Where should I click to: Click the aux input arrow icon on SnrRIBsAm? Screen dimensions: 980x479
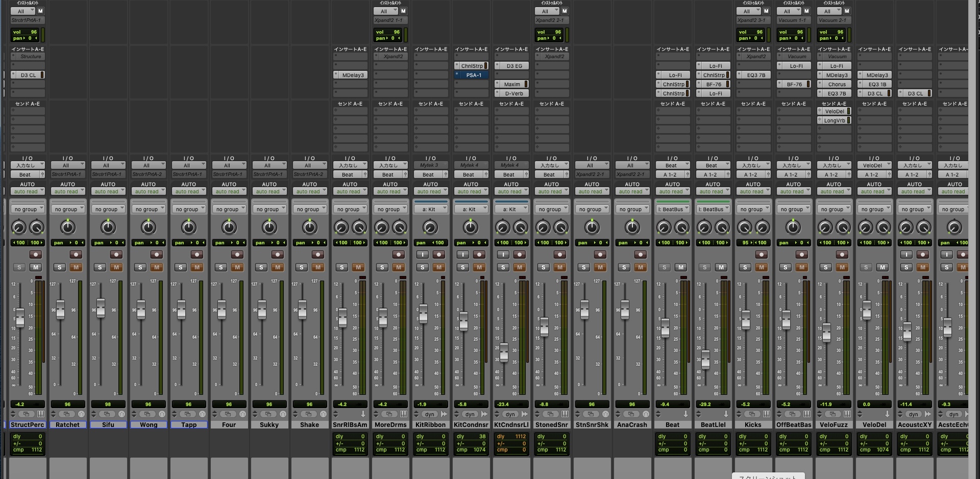pos(363,414)
